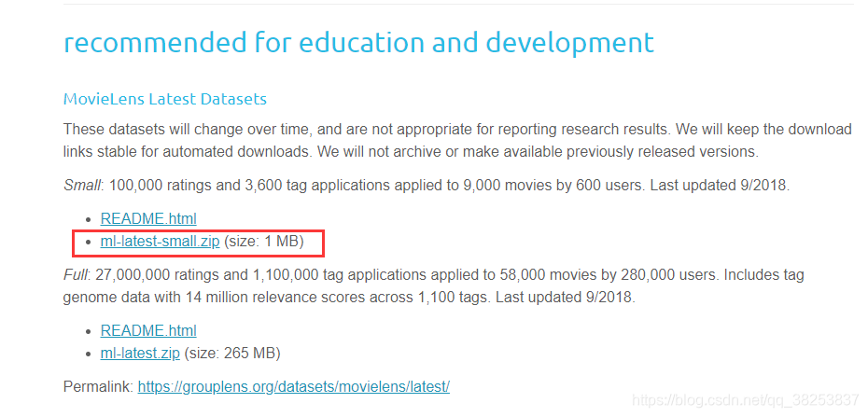Download ml-latest-small.zip file
Image resolution: width=868 pixels, height=417 pixels.
(x=160, y=241)
